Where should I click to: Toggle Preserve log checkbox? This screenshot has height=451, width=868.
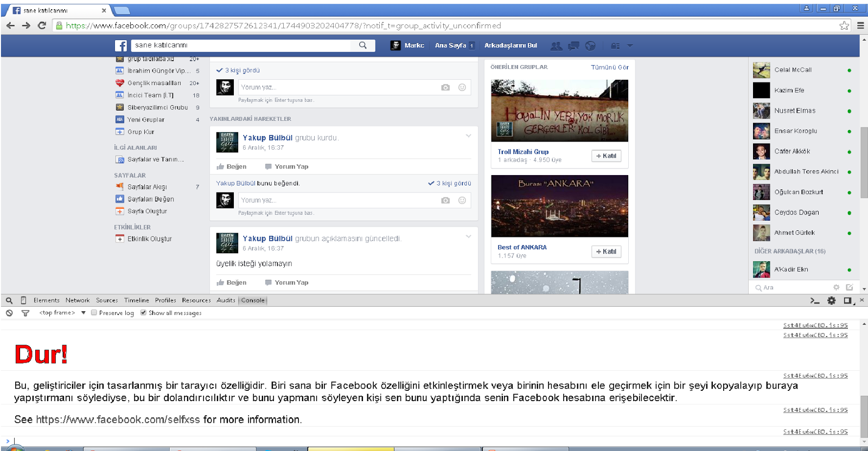click(94, 313)
